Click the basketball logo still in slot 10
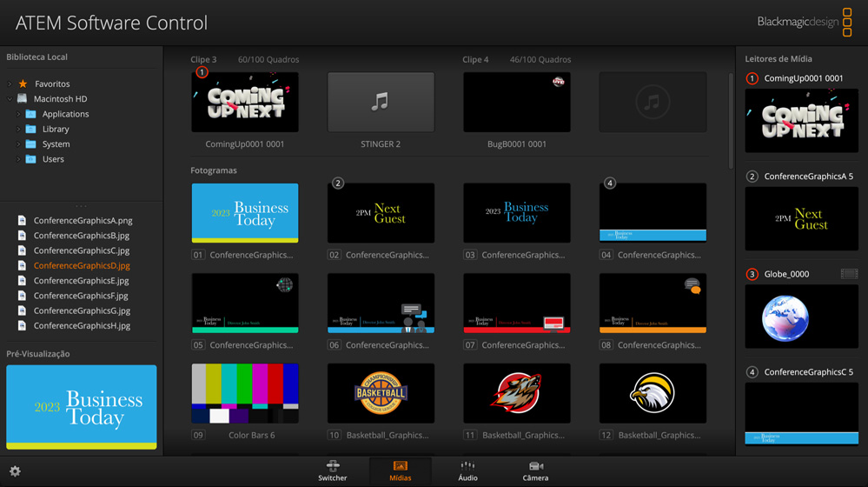868x487 pixels. pos(381,394)
